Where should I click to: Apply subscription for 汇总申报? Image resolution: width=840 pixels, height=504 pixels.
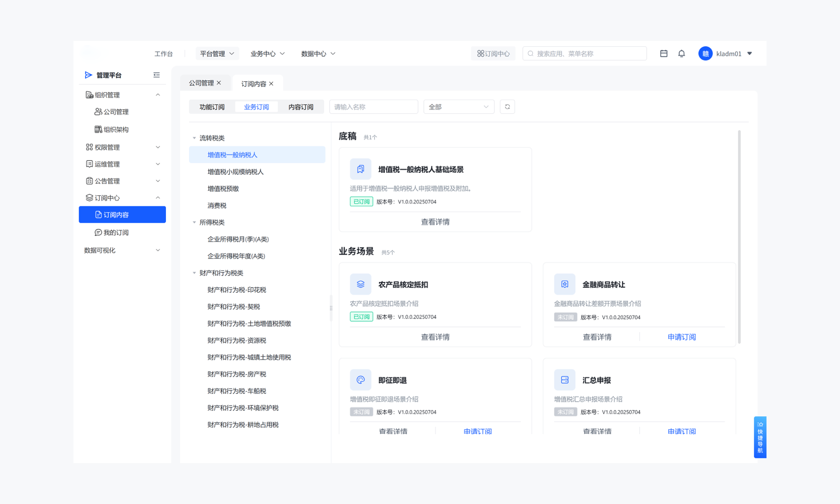(x=682, y=431)
